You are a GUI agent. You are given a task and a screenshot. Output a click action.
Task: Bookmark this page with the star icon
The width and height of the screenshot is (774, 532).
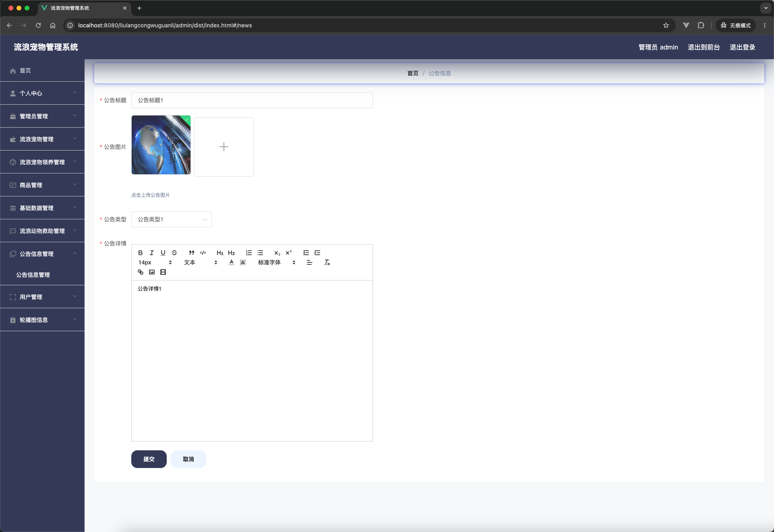[666, 25]
